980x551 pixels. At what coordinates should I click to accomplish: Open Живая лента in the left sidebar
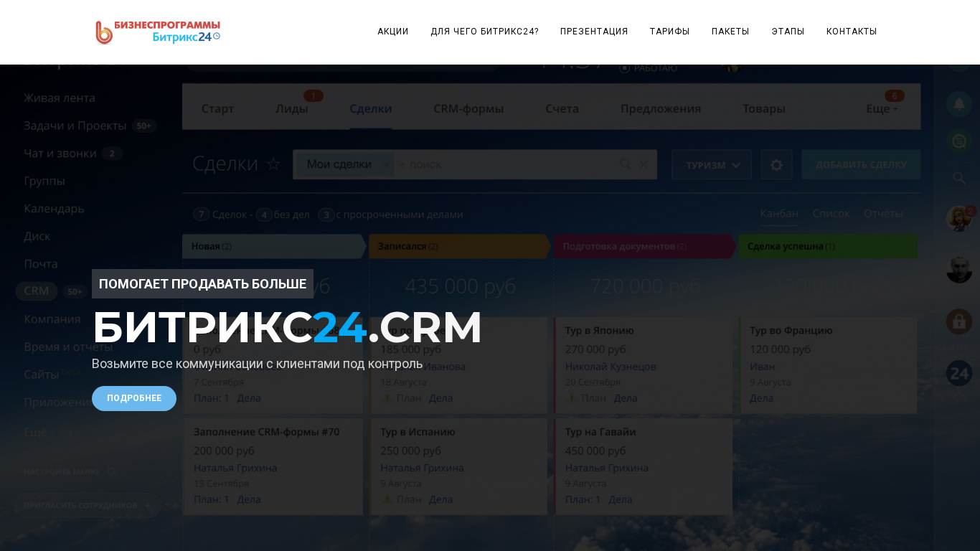point(60,98)
